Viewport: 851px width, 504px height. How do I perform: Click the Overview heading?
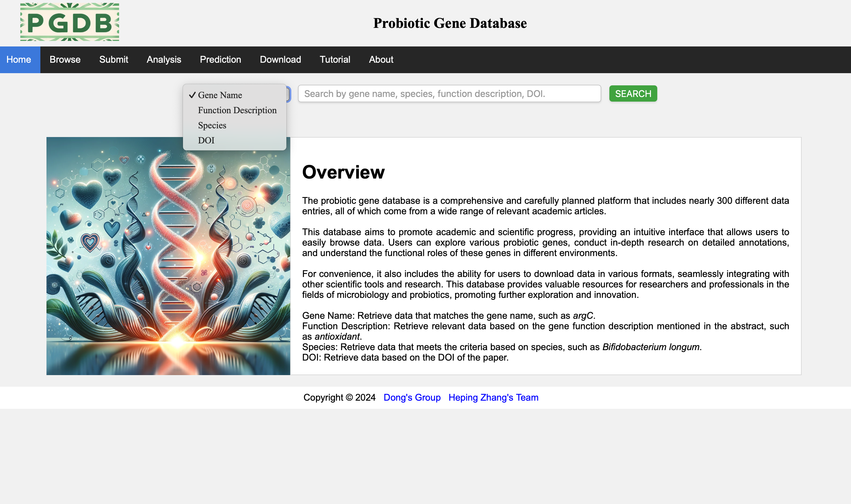tap(343, 172)
